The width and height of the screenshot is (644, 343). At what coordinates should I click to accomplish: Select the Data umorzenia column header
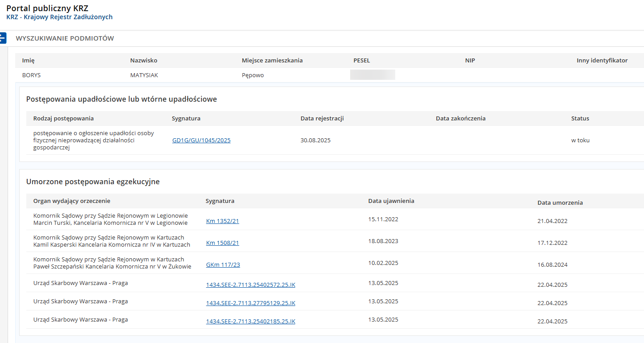click(x=560, y=202)
